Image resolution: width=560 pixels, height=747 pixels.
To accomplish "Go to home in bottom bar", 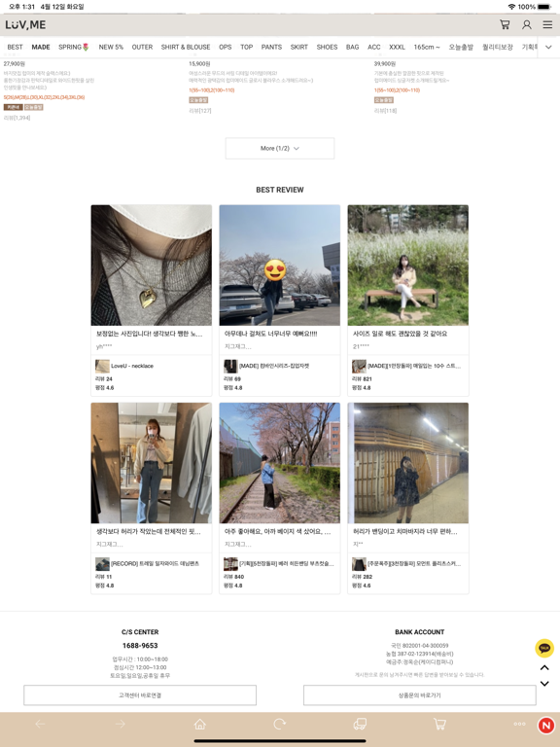I will (x=200, y=724).
